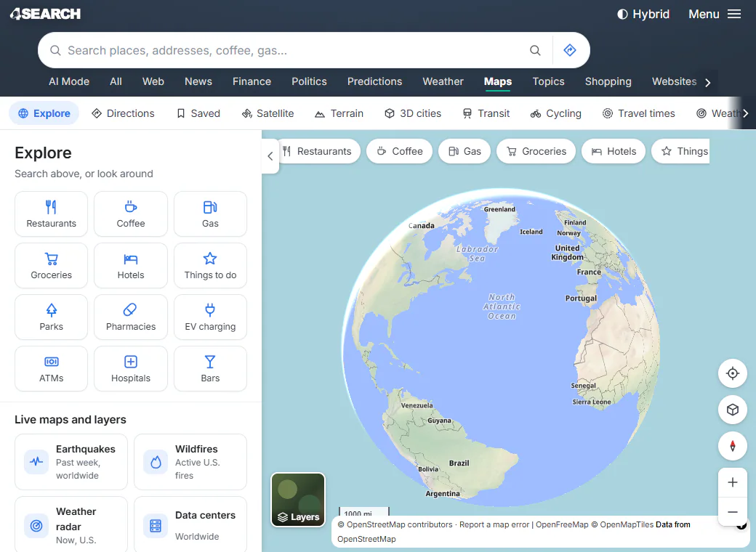
Task: Click the Hotels chip above the map
Action: tap(614, 151)
